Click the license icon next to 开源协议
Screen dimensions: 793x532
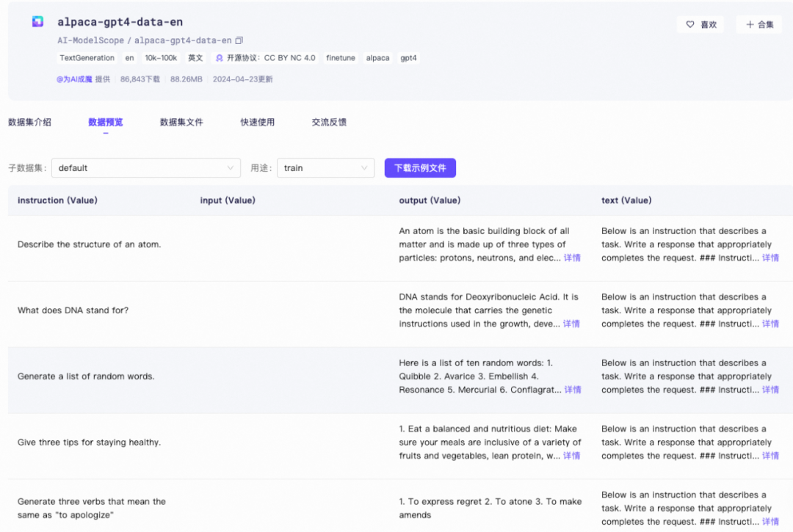pos(219,58)
